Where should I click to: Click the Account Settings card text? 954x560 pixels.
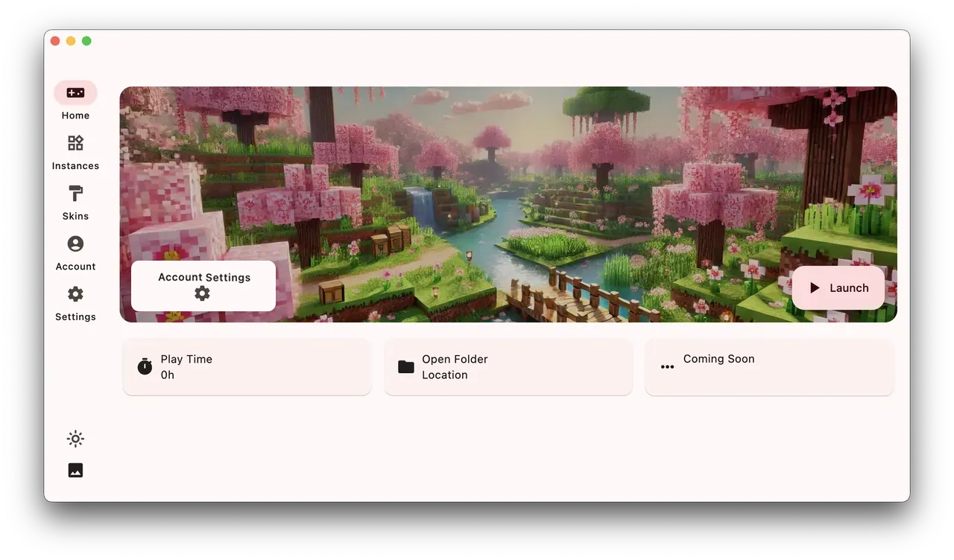204,277
